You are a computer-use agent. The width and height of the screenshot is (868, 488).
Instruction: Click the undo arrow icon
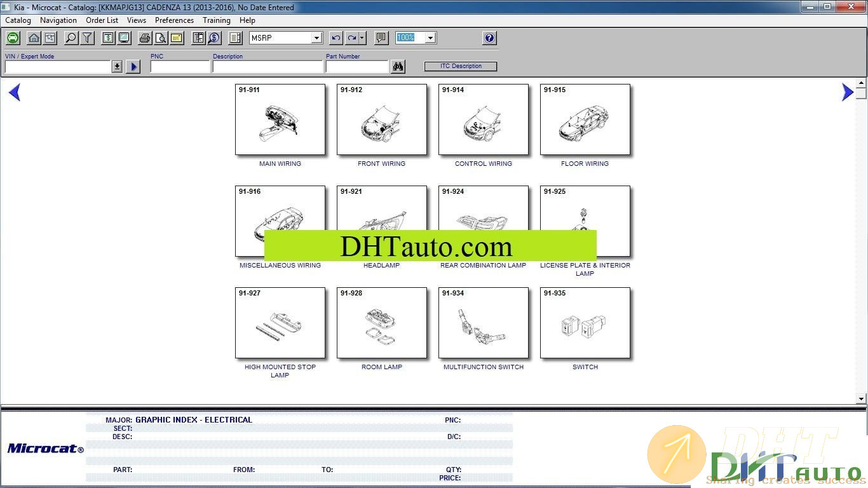coord(336,38)
